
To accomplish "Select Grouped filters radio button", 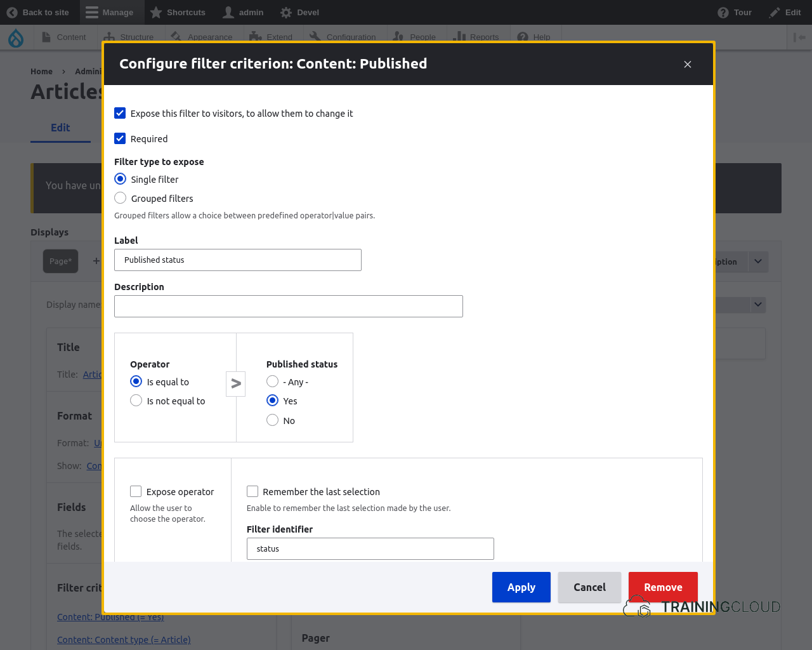I will tap(121, 198).
